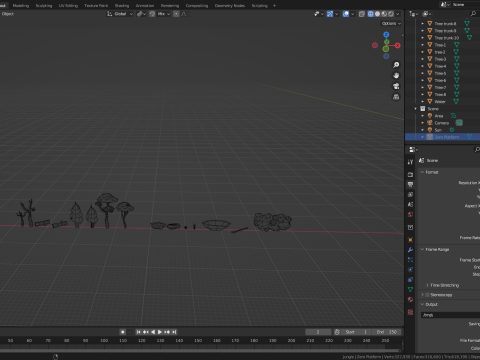This screenshot has height=360, width=480.
Task: Jump to the timeline end frame
Action: tap(174, 332)
